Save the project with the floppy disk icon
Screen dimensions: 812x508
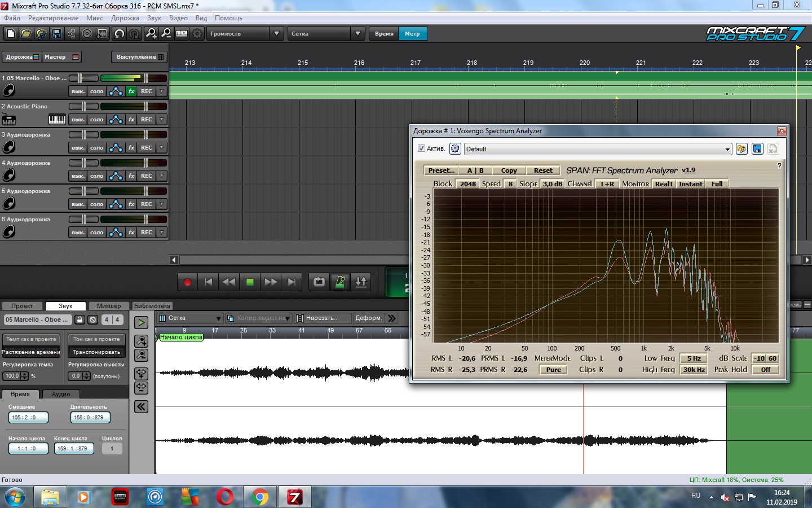[56, 34]
